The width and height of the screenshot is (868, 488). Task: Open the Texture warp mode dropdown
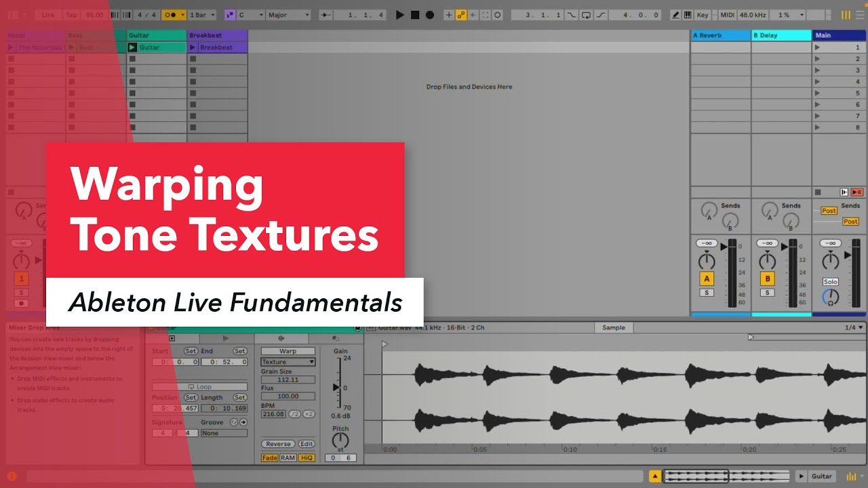pos(288,362)
